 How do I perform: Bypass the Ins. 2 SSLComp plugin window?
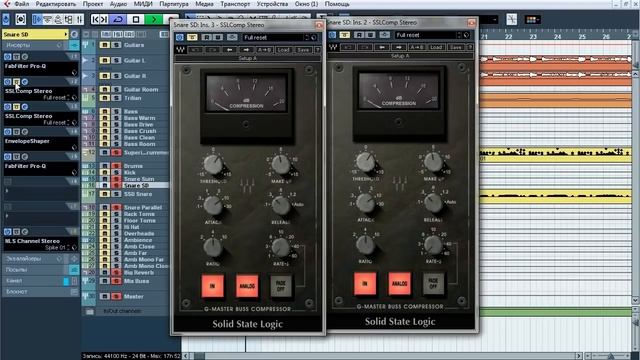pos(344,35)
